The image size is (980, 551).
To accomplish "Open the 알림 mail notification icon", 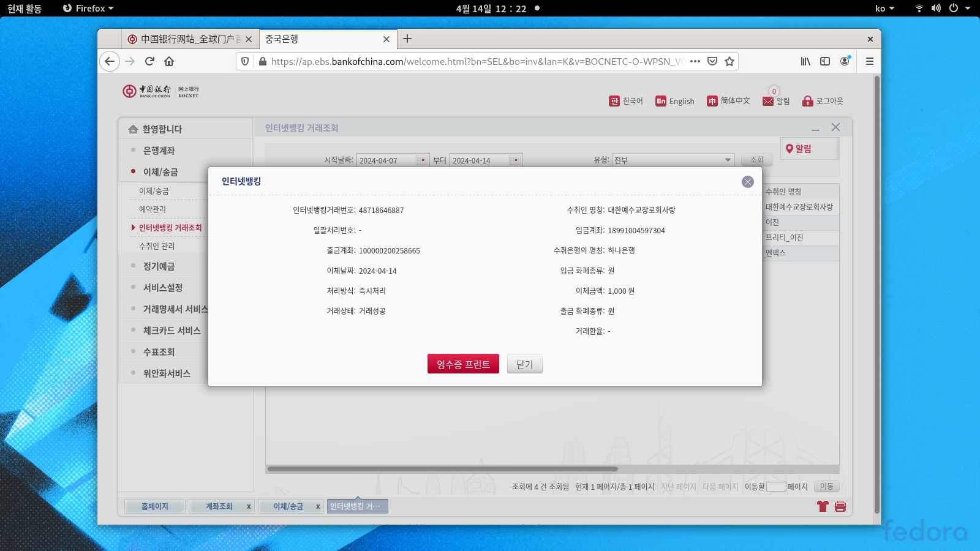I will (x=768, y=101).
